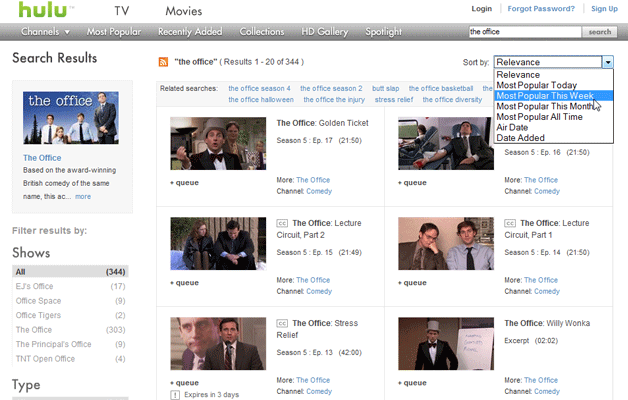This screenshot has width=628, height=400.
Task: Click the expiry warning icon near 'Expires in 3 days'
Action: [175, 395]
